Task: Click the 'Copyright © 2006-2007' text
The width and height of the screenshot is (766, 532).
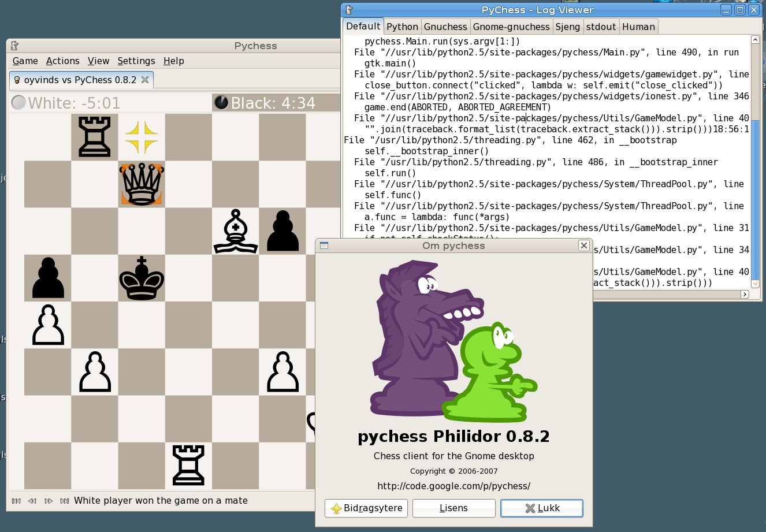Action: pyautogui.click(x=453, y=471)
